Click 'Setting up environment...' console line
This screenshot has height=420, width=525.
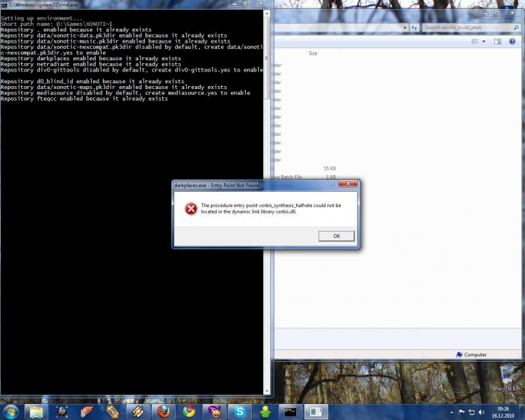(x=41, y=18)
